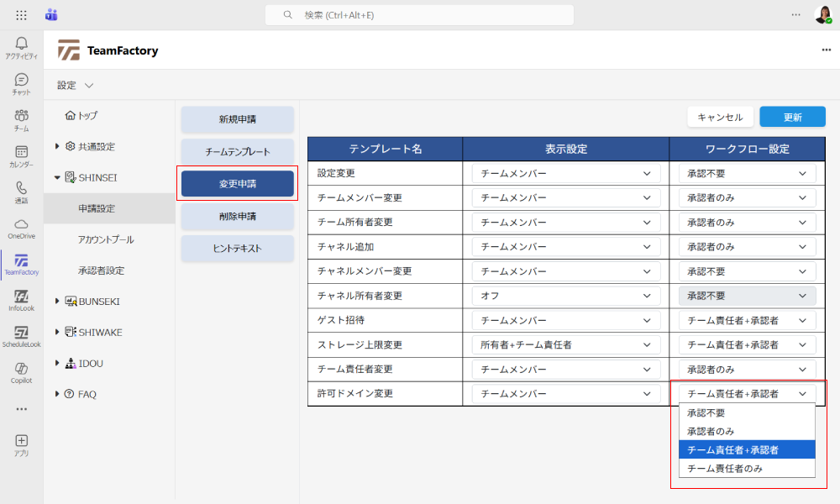
Task: Launch ScheduleLook from the sidebar
Action: click(x=21, y=336)
